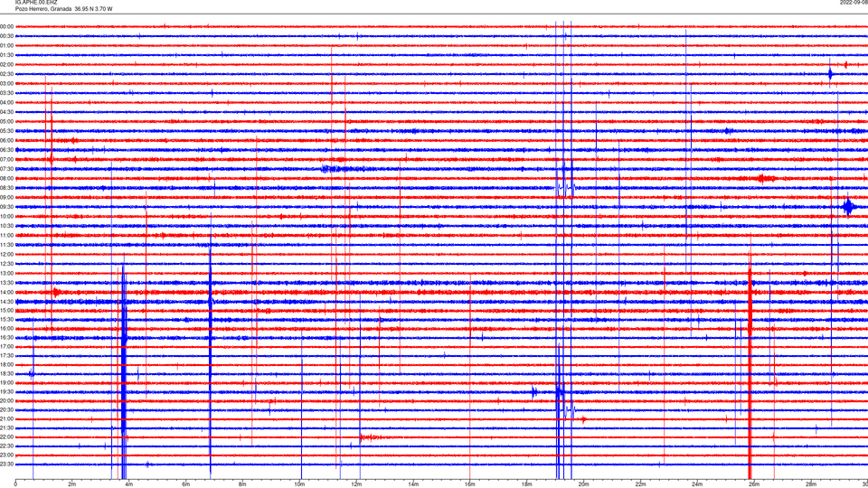868x488 pixels.
Task: Click the 16m axis tick label
Action: tap(470, 484)
